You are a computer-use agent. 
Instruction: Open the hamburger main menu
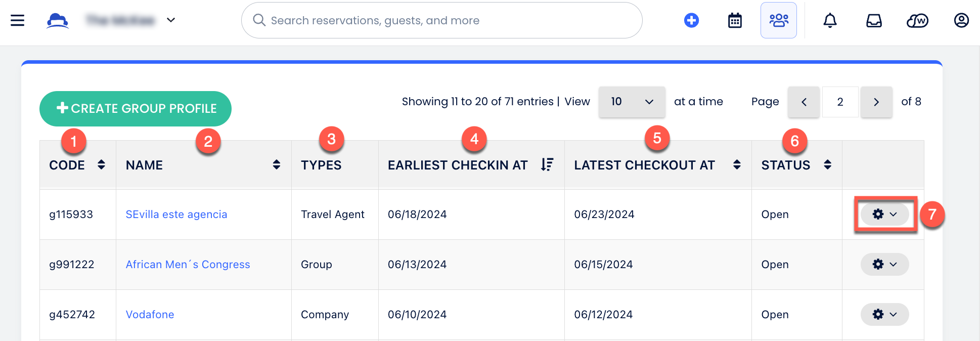(18, 20)
